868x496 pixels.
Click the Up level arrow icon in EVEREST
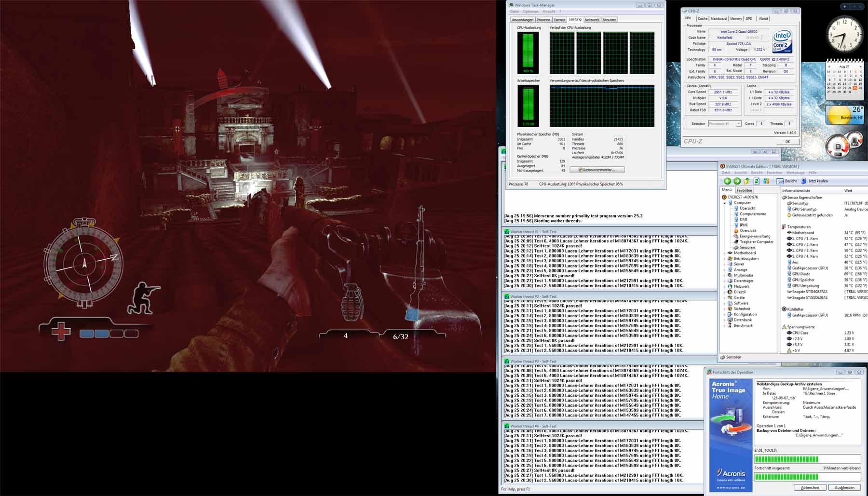tap(746, 181)
